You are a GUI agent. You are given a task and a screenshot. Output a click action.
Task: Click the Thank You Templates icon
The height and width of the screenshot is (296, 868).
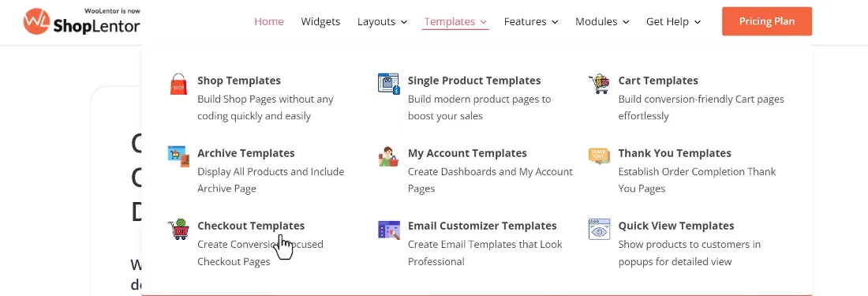tap(599, 156)
